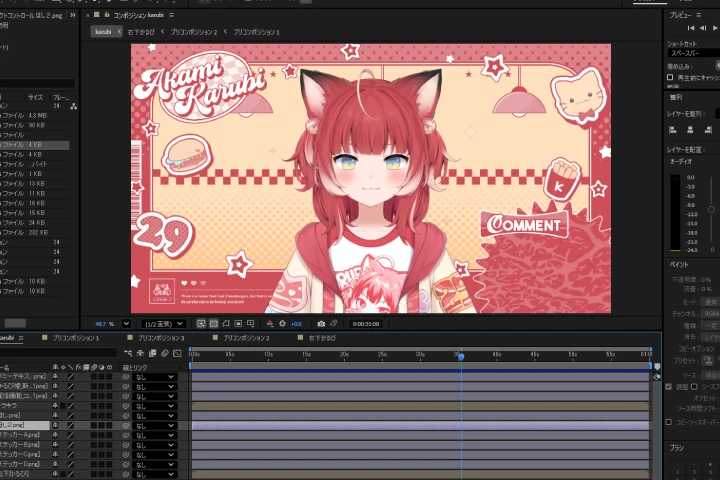Select the highlighted 4 KB file row
The width and height of the screenshot is (720, 480).
coord(34,145)
